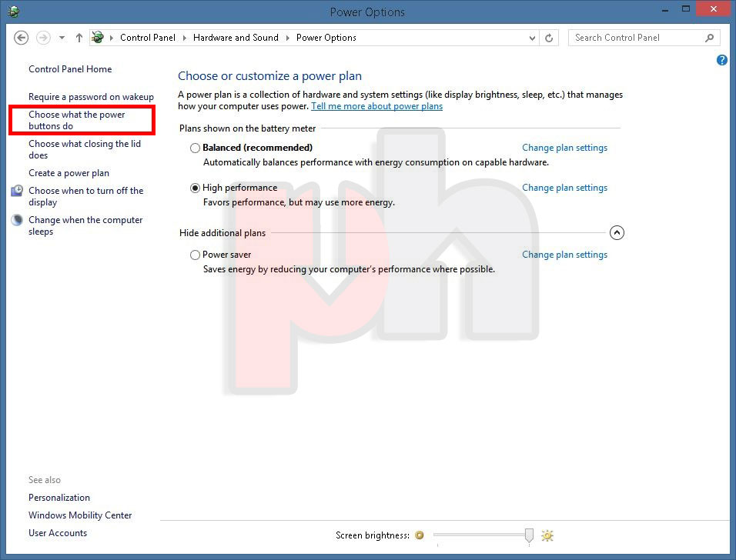Screen dimensions: 736x560
Task: Select the High performance radio button
Action: (195, 188)
